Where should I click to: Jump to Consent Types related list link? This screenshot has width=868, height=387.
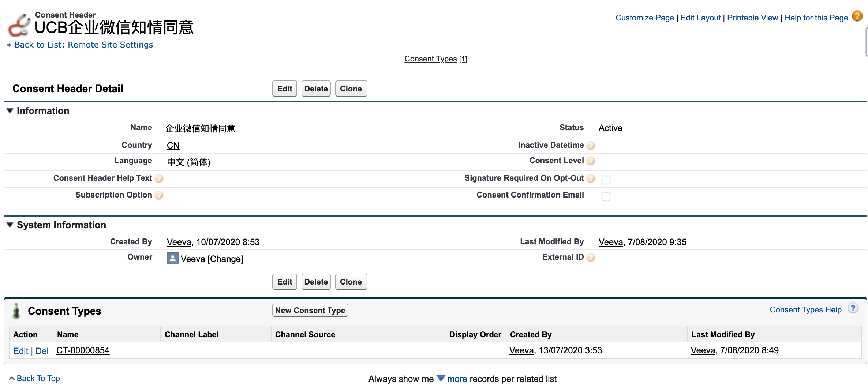coord(430,59)
